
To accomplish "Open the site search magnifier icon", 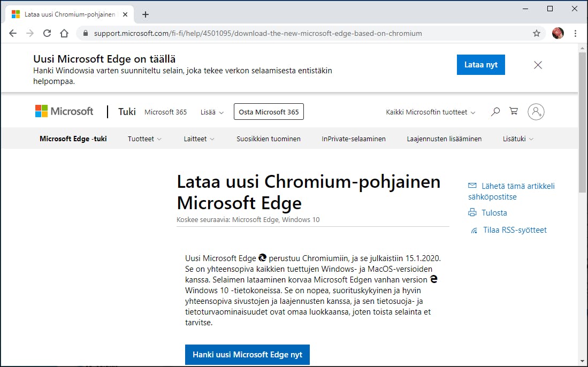I will tap(495, 111).
